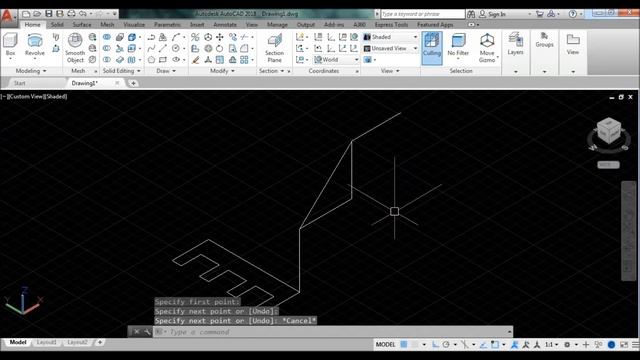
Task: Expand the Modeling panel
Action: (31, 71)
